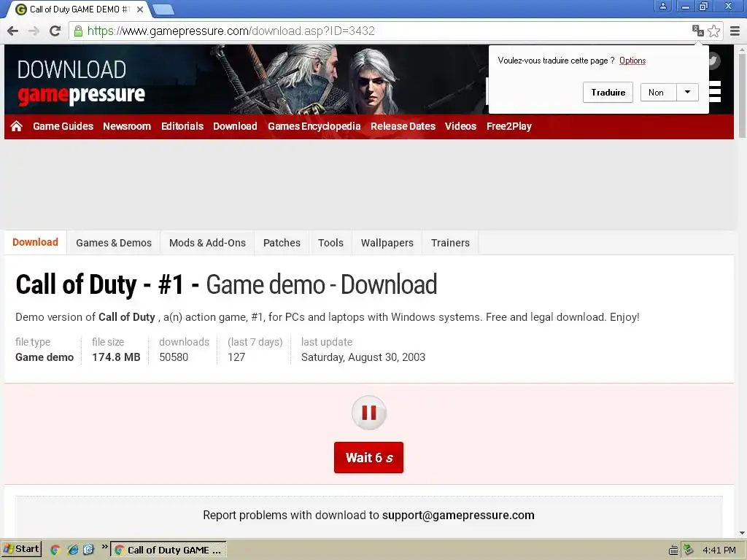
Task: Reload the page with the refresh icon
Action: click(x=55, y=31)
